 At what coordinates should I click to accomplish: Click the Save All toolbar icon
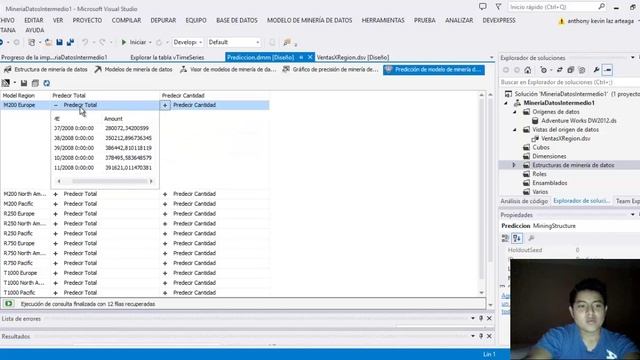coord(70,42)
